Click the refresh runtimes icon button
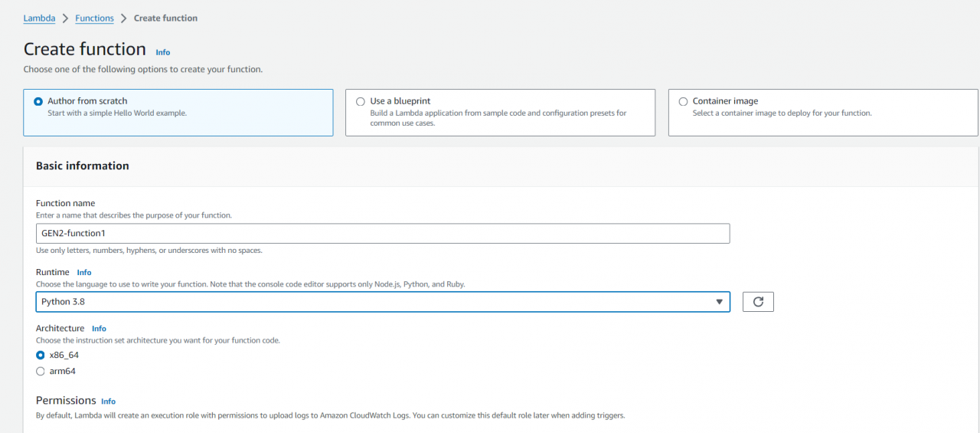The height and width of the screenshot is (433, 980). [758, 302]
